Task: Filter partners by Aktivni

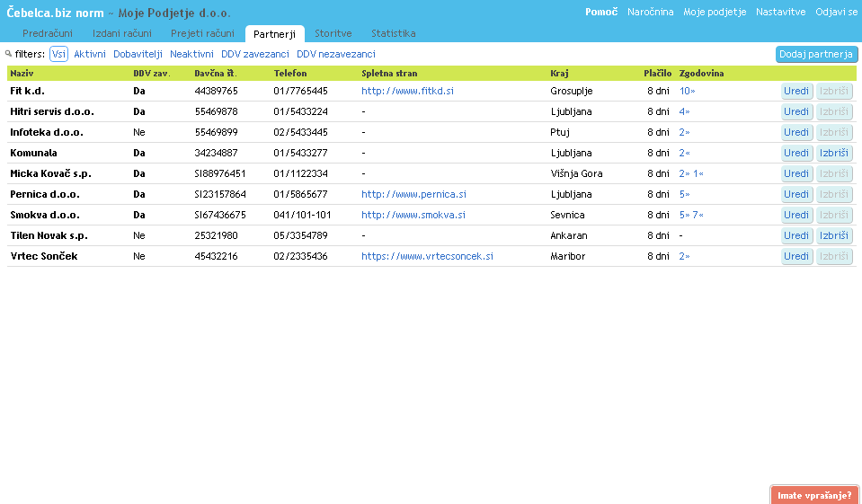Action: pos(89,54)
